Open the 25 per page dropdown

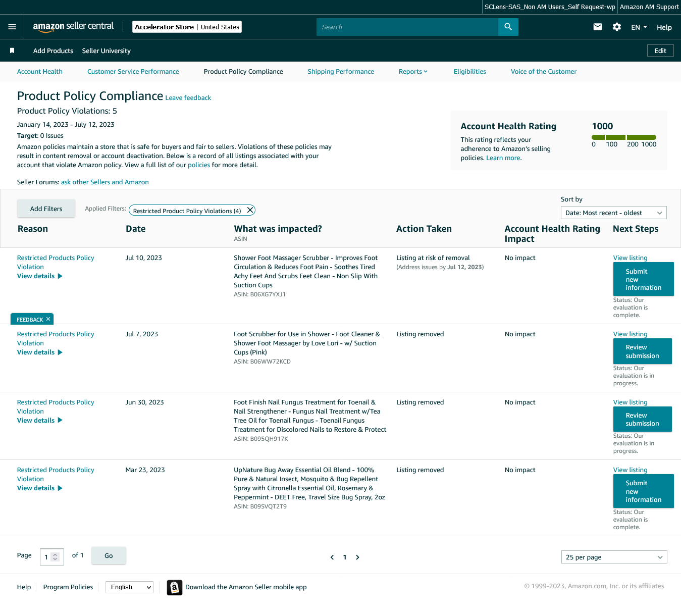coord(614,557)
